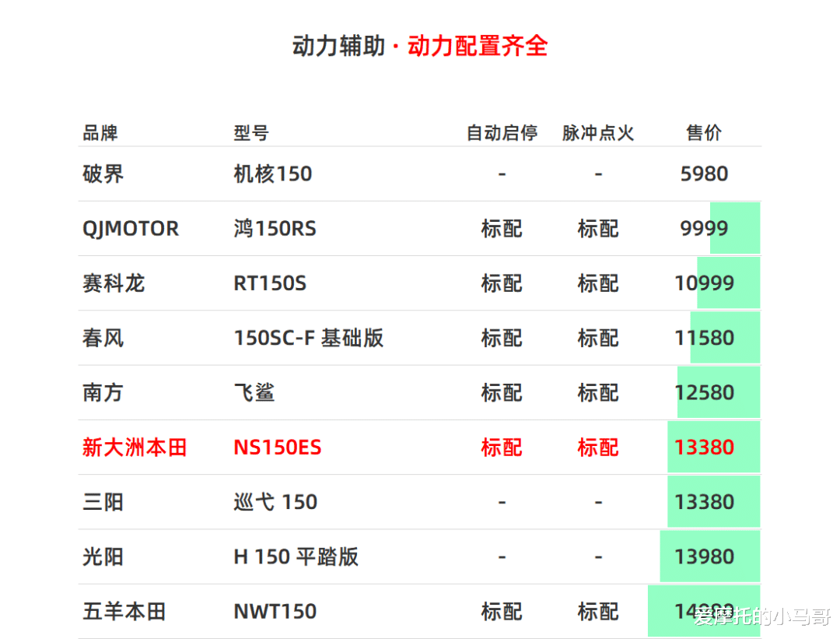Viewport: 840px width, 639px height.
Task: Click red price 13380
Action: coord(704,447)
